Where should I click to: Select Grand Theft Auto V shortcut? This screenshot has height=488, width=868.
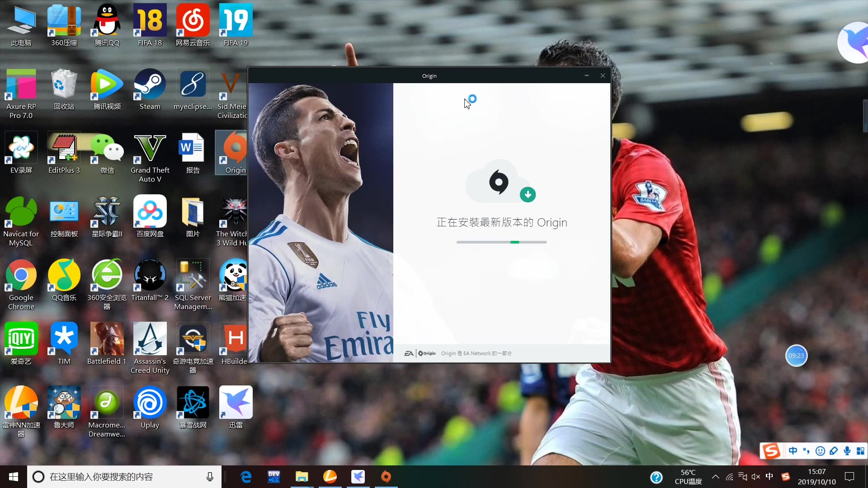150,157
